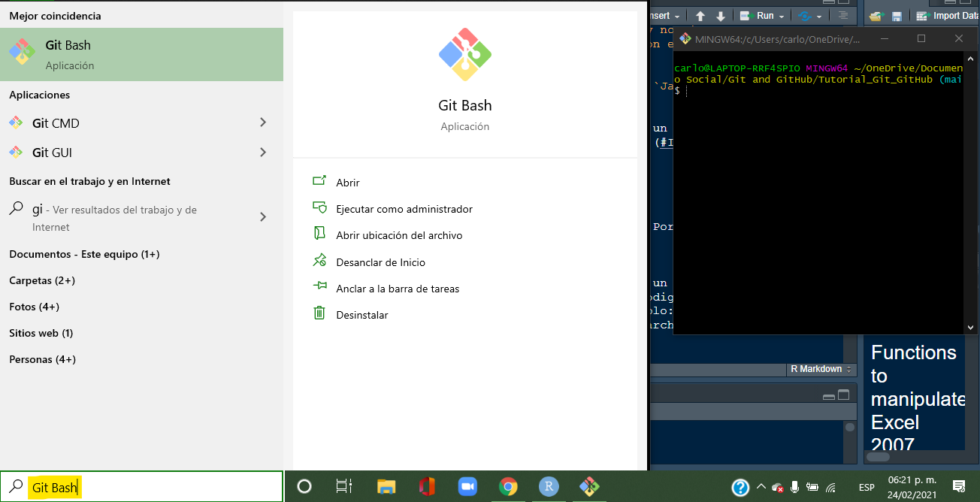
Task: Open Git Bash best match result
Action: [141, 54]
